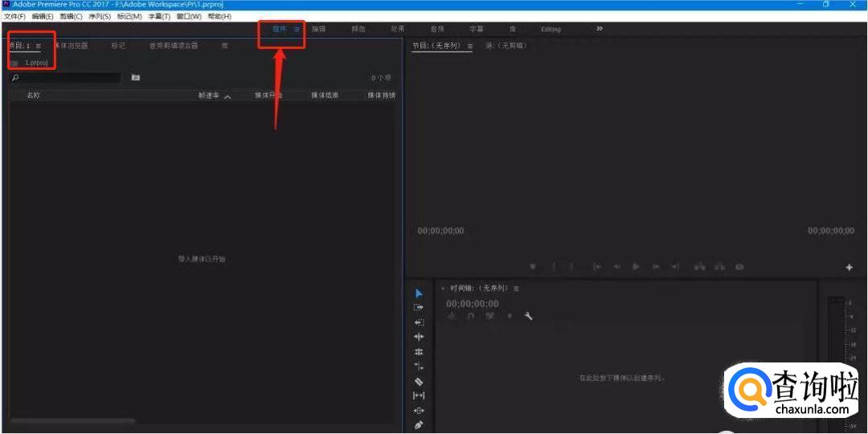Select the Track Select Forward tool
Viewport: 868px width, 434px height.
tap(419, 307)
